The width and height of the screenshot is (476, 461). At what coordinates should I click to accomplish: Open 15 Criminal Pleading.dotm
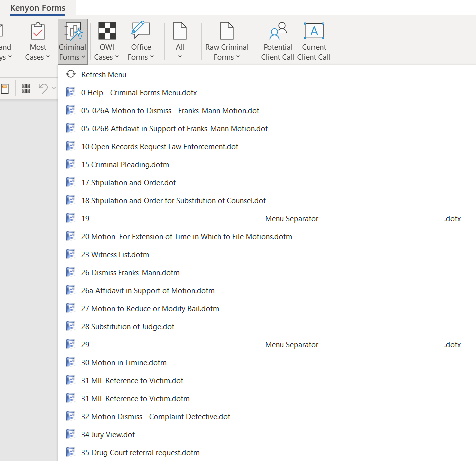[267, 164]
